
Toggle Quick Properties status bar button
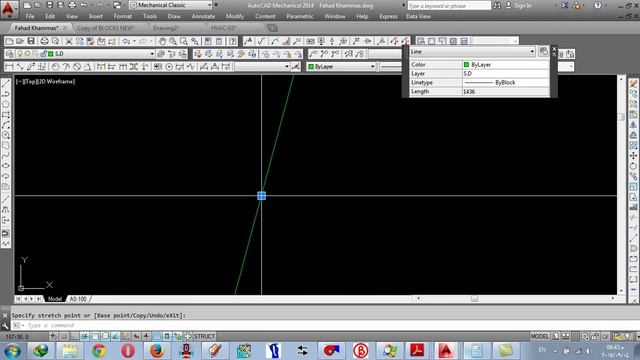point(167,336)
